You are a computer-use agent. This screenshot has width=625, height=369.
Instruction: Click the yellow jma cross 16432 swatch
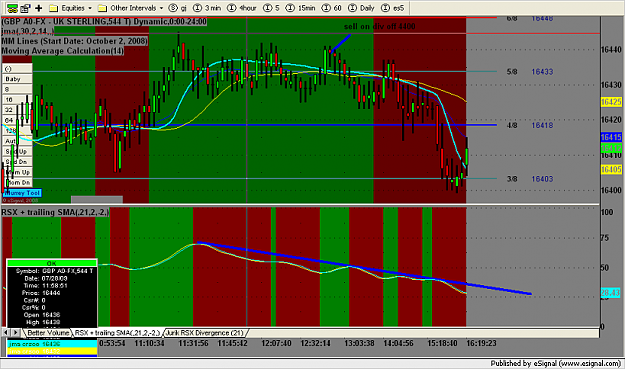[x=52, y=351]
